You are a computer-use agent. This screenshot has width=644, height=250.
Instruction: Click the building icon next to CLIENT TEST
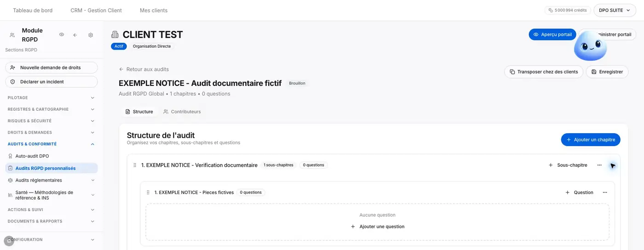tap(115, 34)
